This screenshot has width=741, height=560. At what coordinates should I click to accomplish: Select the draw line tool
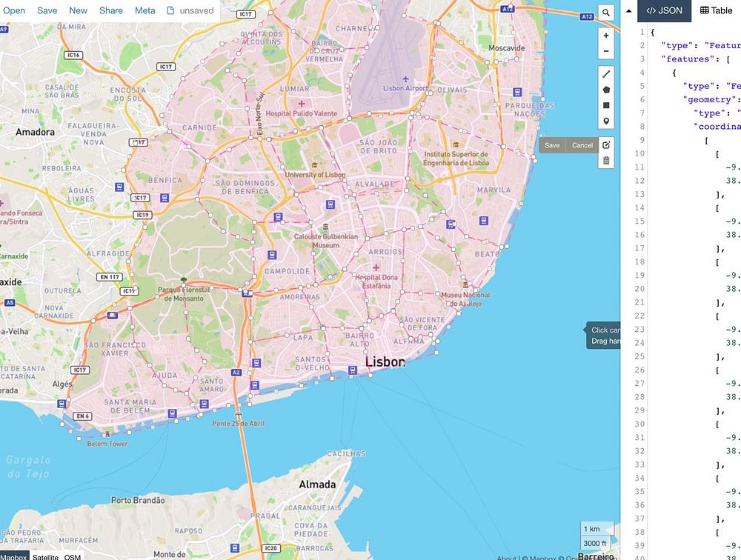pyautogui.click(x=606, y=74)
